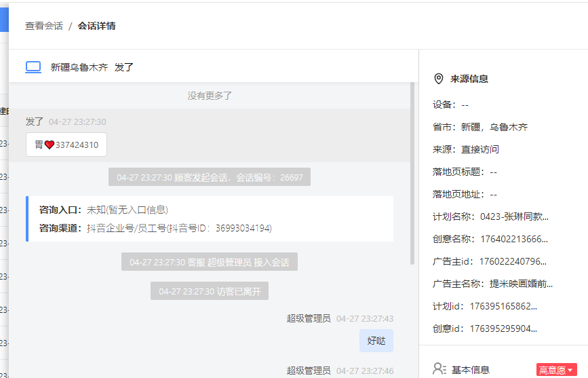Screen dimensions: 588x378
Task: Click the 创意名称 176402213666 value
Action: coord(514,239)
